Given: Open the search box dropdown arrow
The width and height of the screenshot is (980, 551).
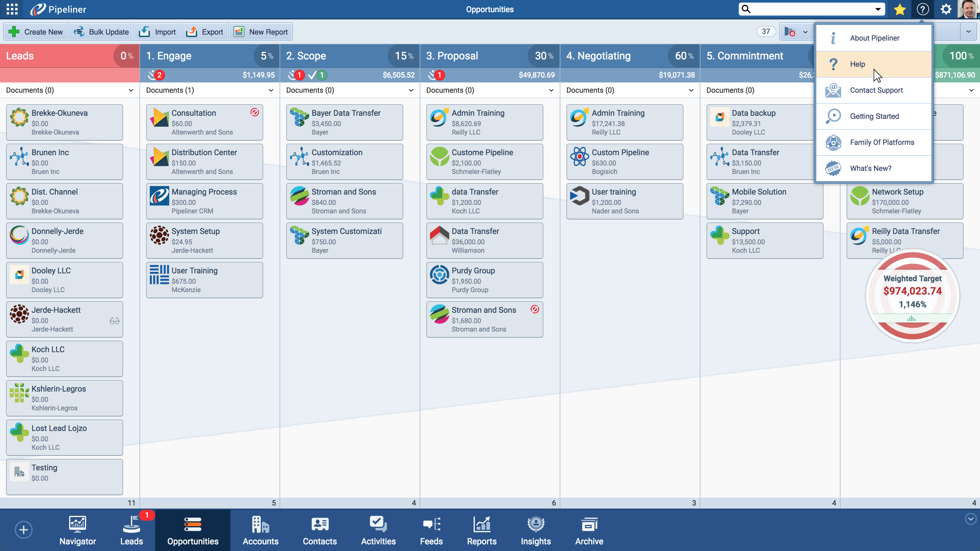Looking at the screenshot, I should pyautogui.click(x=878, y=9).
